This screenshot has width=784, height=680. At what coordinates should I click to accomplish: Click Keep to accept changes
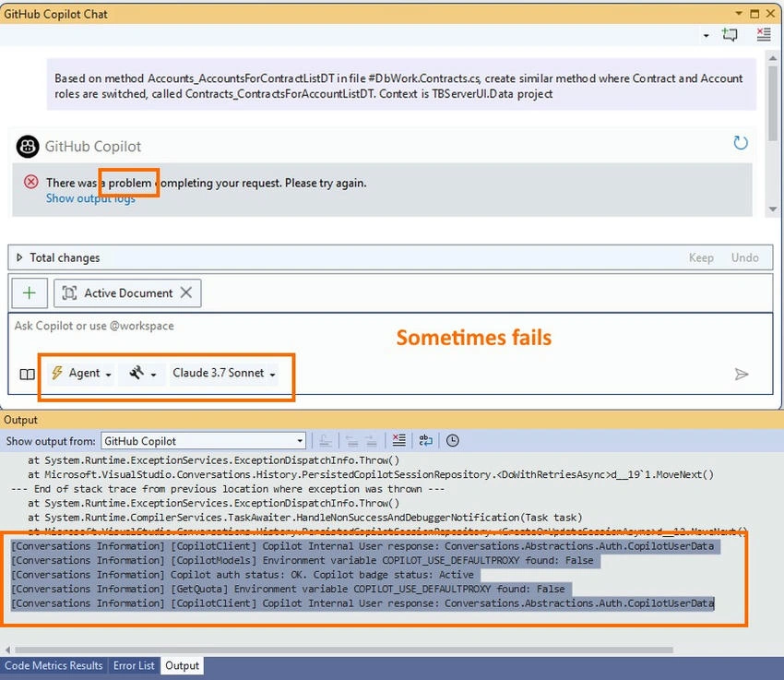pos(701,257)
